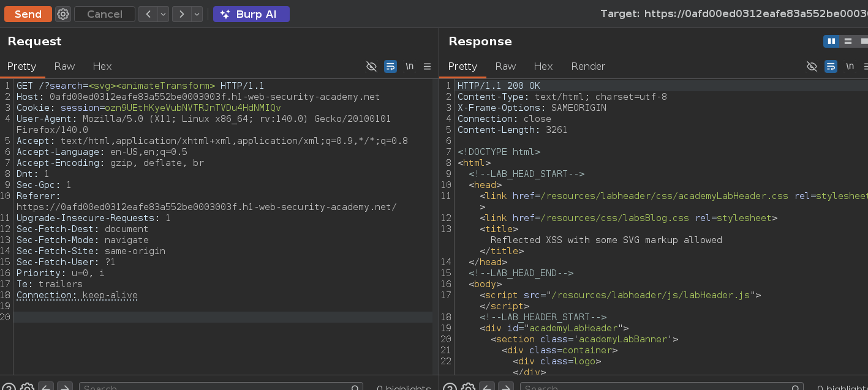Click empty line 20 in Request editor
The width and height of the screenshot is (868, 390).
click(223, 317)
